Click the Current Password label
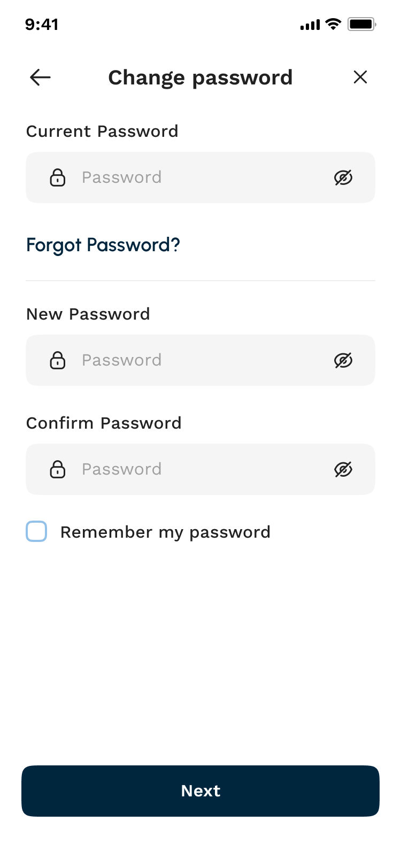 pyautogui.click(x=103, y=131)
